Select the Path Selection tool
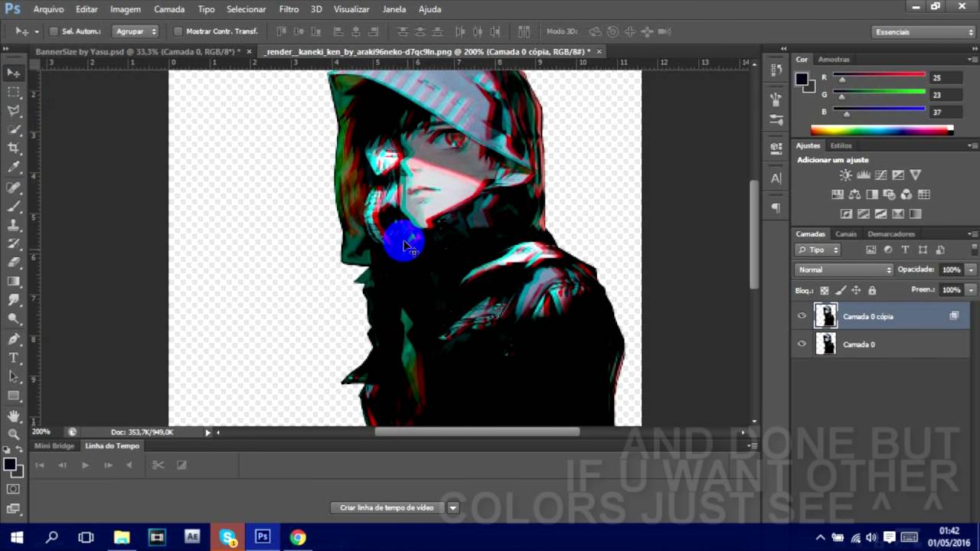This screenshot has height=551, width=980. 14,377
